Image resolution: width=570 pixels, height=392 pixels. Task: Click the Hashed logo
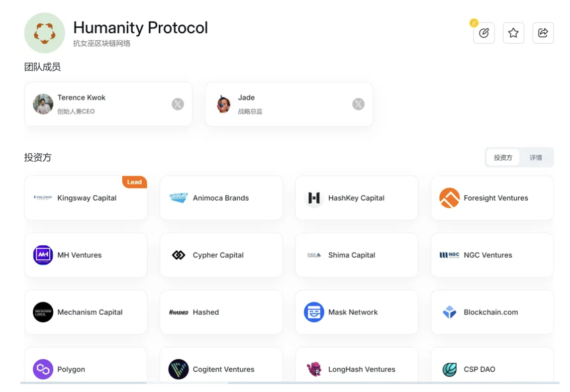pos(179,312)
